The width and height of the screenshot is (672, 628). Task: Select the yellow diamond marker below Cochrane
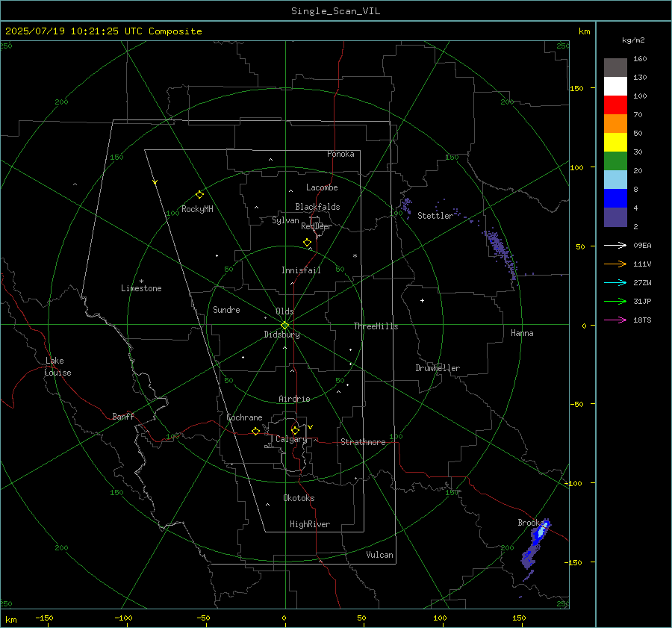(x=255, y=432)
